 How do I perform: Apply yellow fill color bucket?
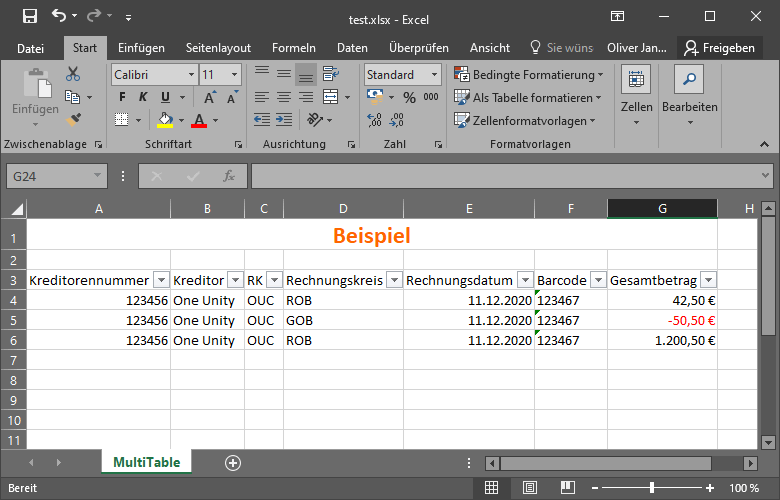tap(165, 120)
